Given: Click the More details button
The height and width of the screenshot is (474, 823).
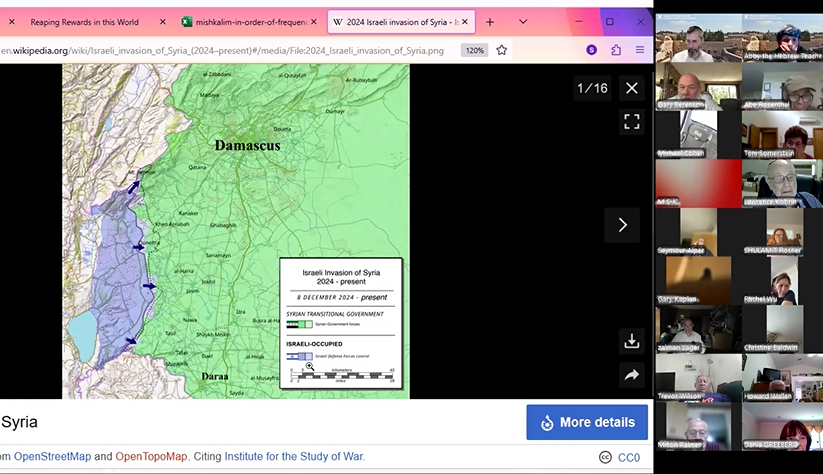Looking at the screenshot, I should pyautogui.click(x=587, y=422).
